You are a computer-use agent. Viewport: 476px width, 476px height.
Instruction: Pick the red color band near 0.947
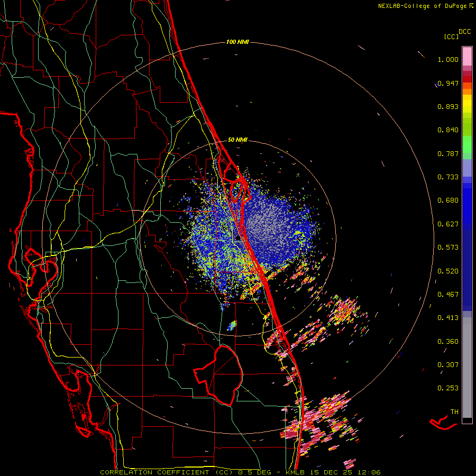pyautogui.click(x=467, y=79)
